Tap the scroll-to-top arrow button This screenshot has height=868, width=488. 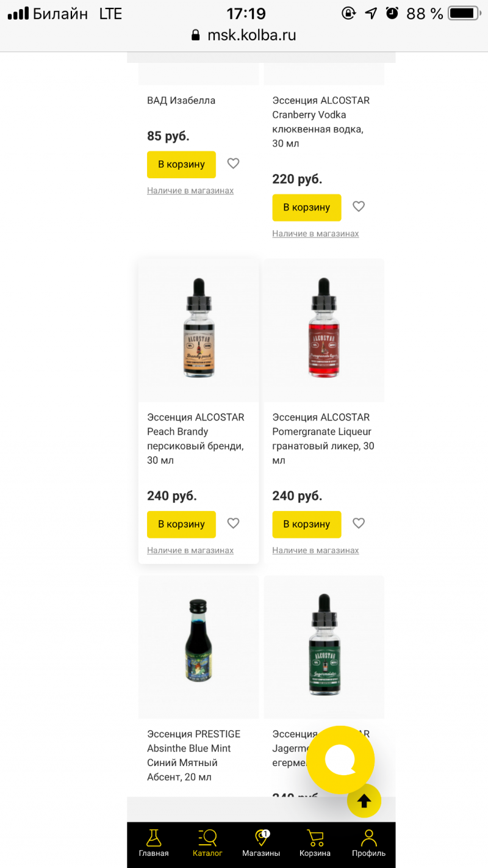click(x=364, y=801)
